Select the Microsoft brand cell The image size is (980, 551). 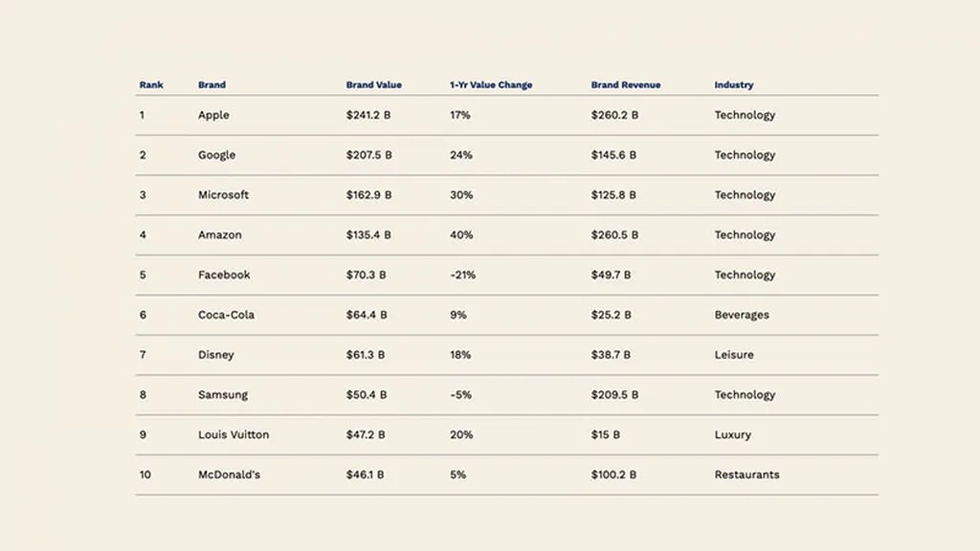pos(223,195)
